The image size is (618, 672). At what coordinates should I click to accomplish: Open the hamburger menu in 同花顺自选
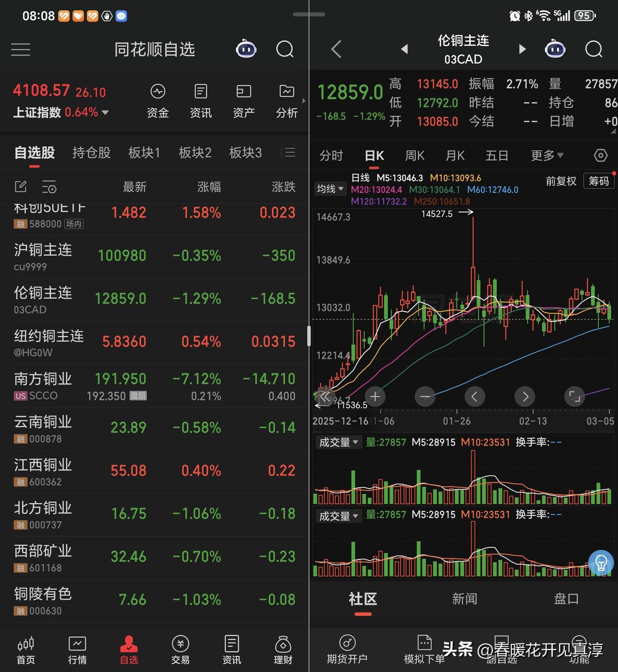pos(20,49)
